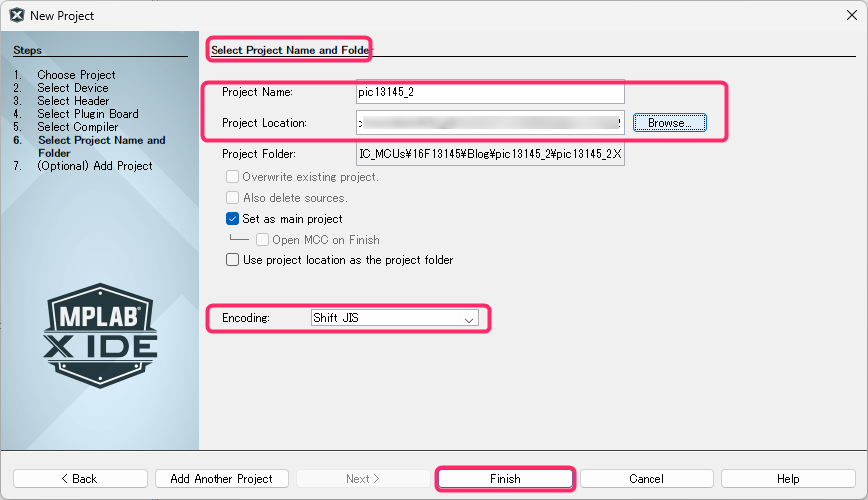Check the Open MCC on Finish option
868x500 pixels.
pos(263,240)
